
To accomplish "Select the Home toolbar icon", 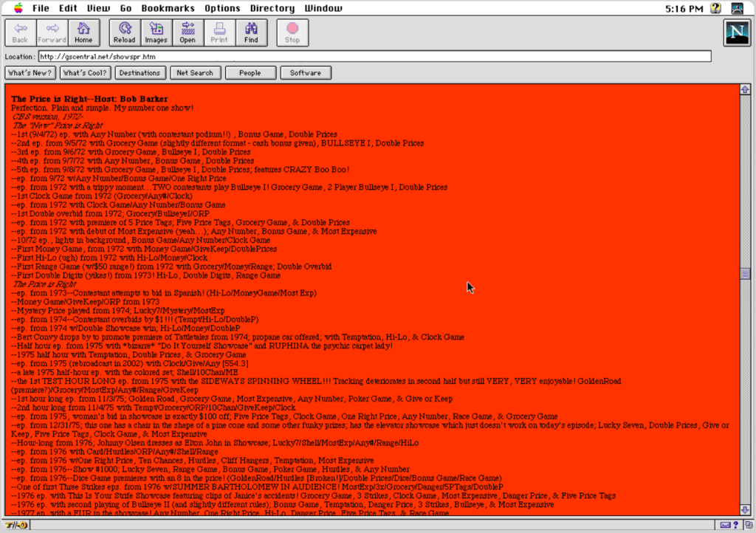I will [x=83, y=32].
